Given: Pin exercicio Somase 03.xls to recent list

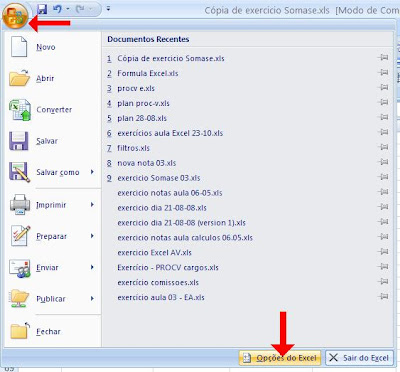Looking at the screenshot, I should click(384, 177).
